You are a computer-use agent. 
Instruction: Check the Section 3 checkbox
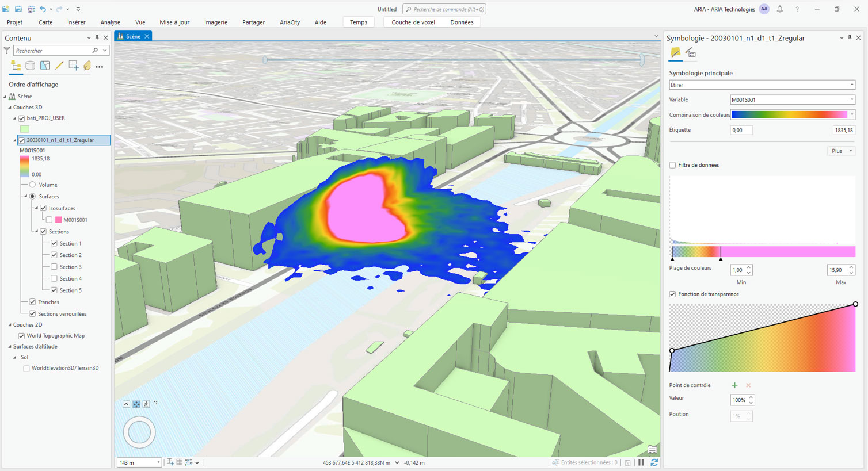tap(54, 267)
